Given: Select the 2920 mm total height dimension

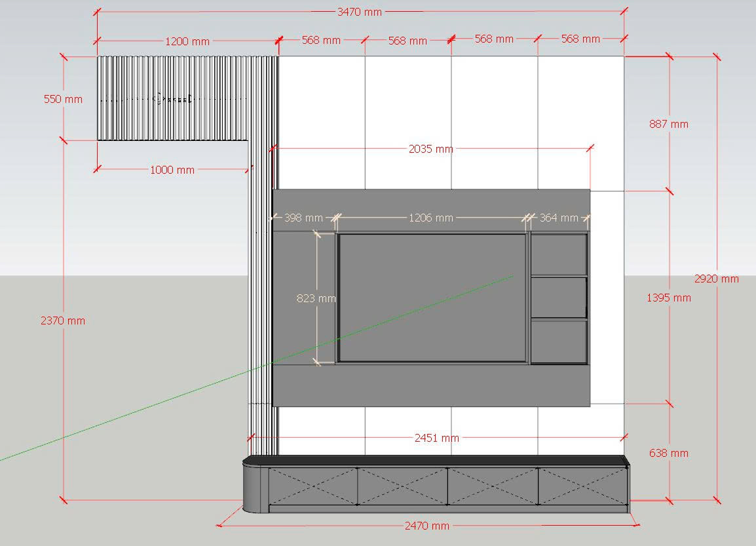Looking at the screenshot, I should [x=716, y=279].
